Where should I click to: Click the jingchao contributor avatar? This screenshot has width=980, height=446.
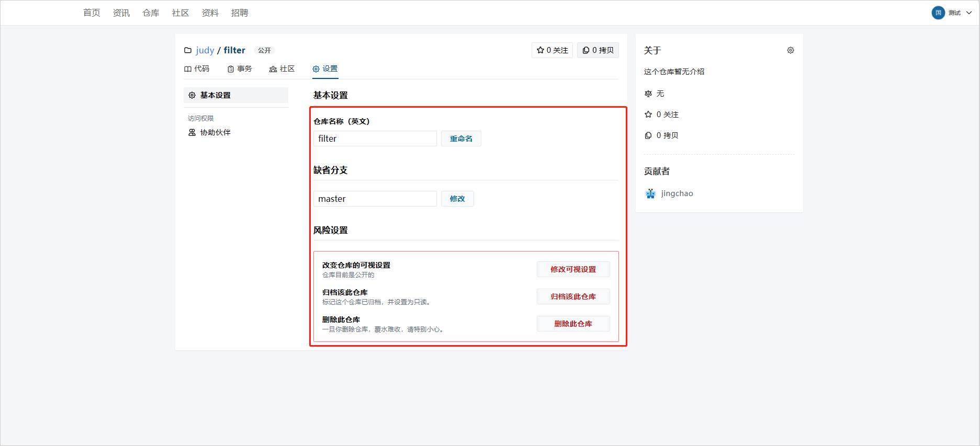coord(650,193)
